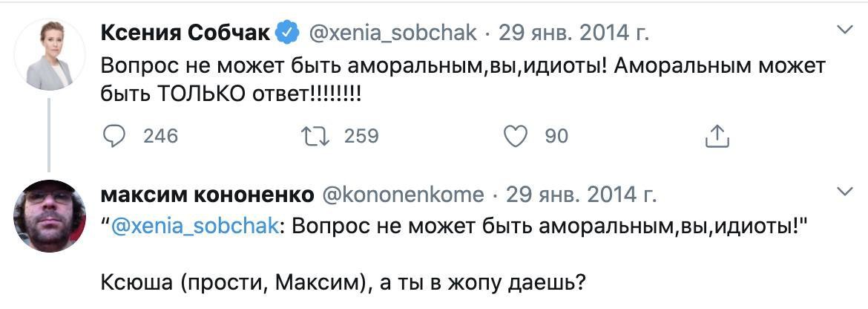Click the retweet arrows icon
868x309 pixels.
[x=315, y=136]
